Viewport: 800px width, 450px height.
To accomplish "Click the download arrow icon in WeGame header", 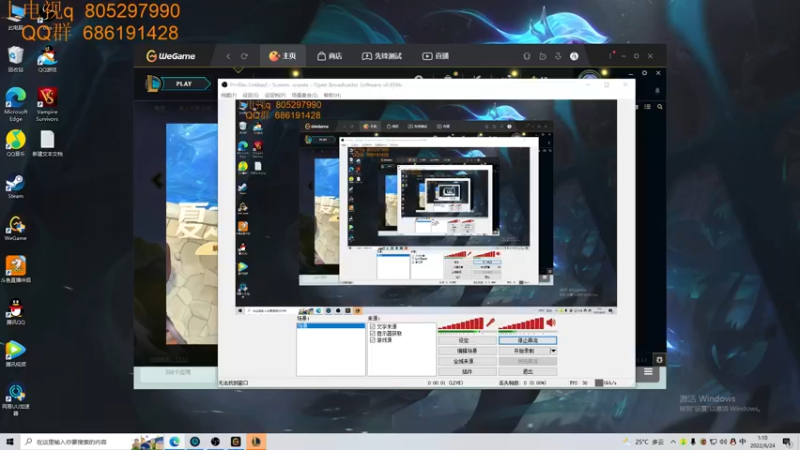I will (558, 56).
